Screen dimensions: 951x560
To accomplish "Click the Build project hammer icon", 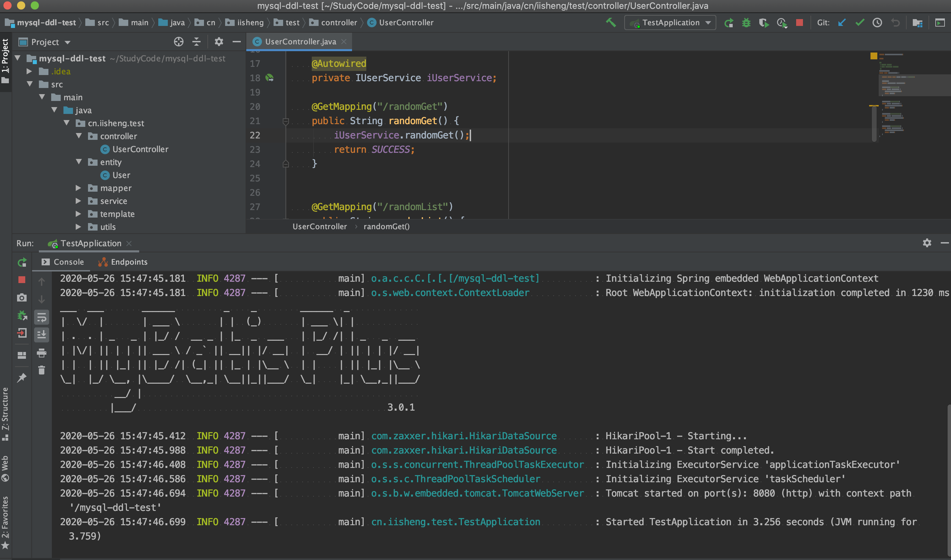I will (611, 23).
